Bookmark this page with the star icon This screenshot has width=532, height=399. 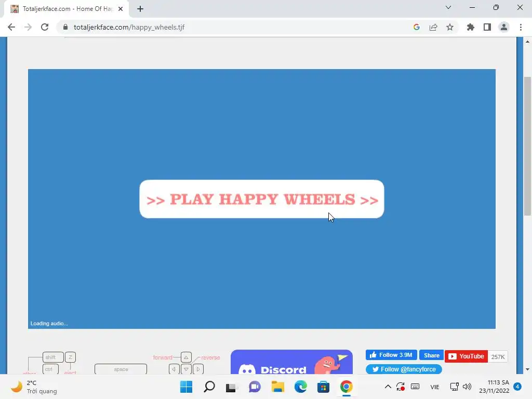coord(450,27)
